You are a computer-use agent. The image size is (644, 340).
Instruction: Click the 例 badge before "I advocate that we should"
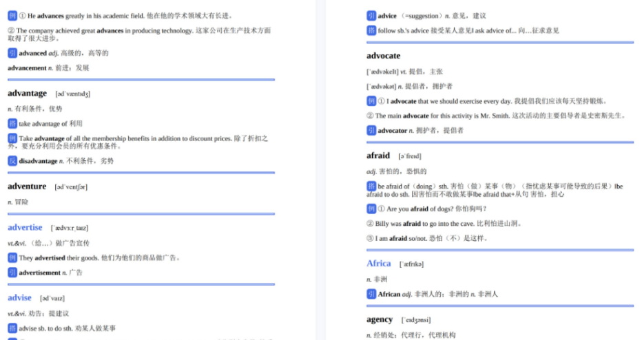coord(371,101)
